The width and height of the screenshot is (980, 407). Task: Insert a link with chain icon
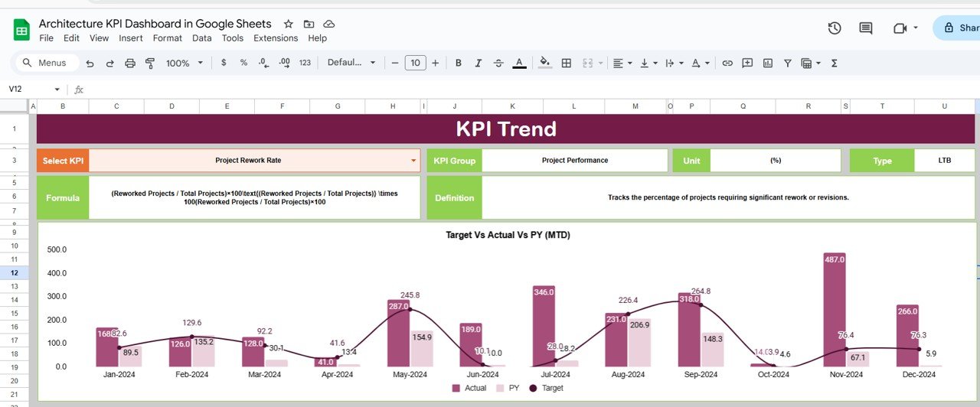coord(727,63)
